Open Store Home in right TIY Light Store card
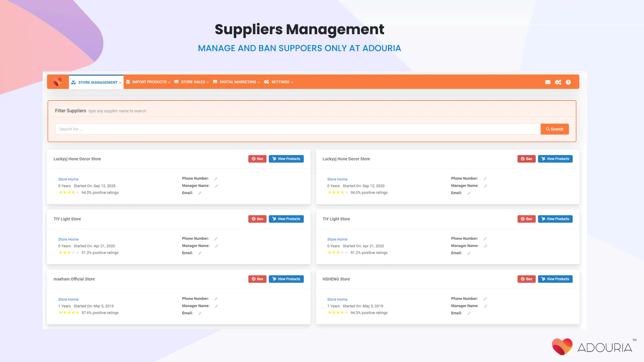 pyautogui.click(x=337, y=239)
